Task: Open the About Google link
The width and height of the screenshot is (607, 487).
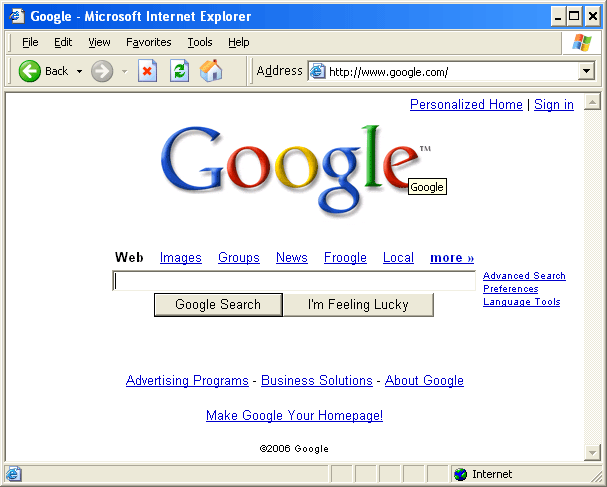Action: point(424,381)
